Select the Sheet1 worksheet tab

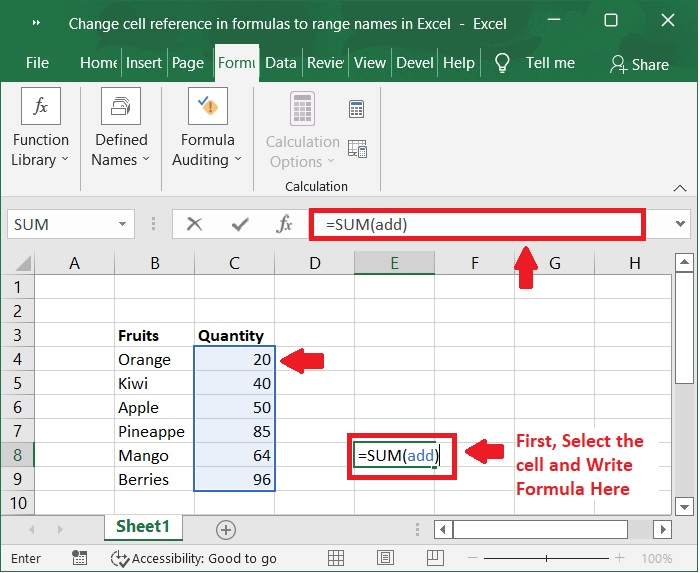143,526
